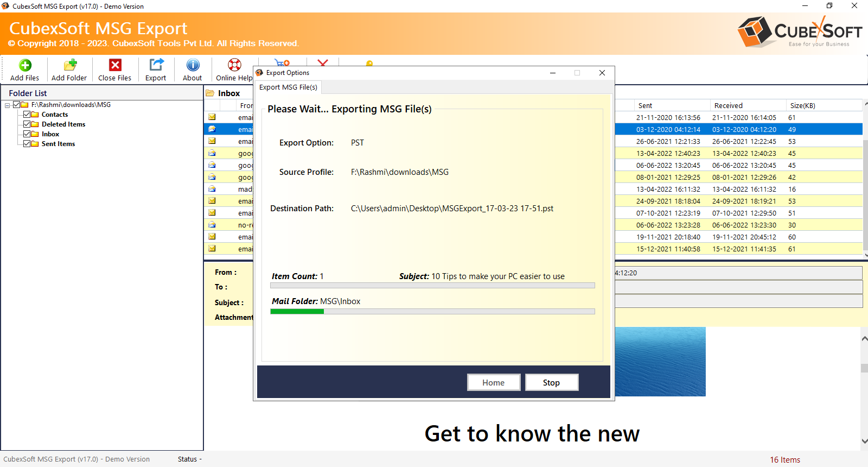This screenshot has width=868, height=467.
Task: Click received cell 24-09-2021 18:19:21
Action: click(744, 201)
